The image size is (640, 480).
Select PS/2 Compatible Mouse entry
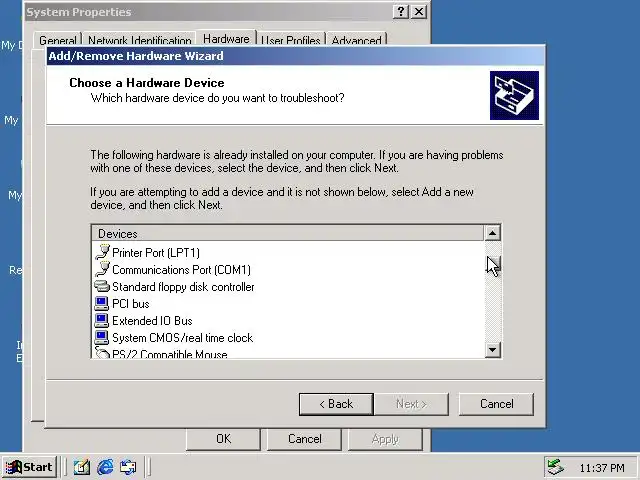point(169,353)
